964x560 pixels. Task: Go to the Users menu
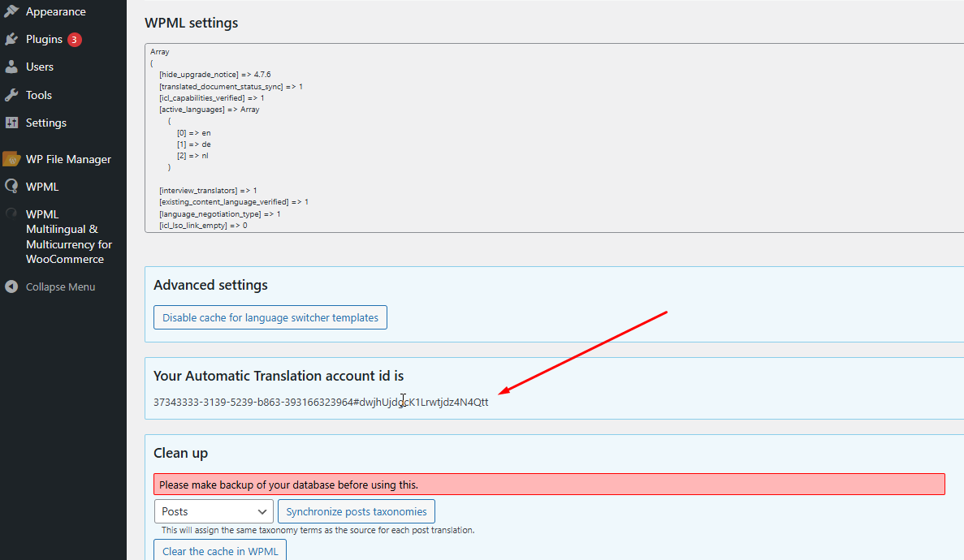(x=40, y=67)
